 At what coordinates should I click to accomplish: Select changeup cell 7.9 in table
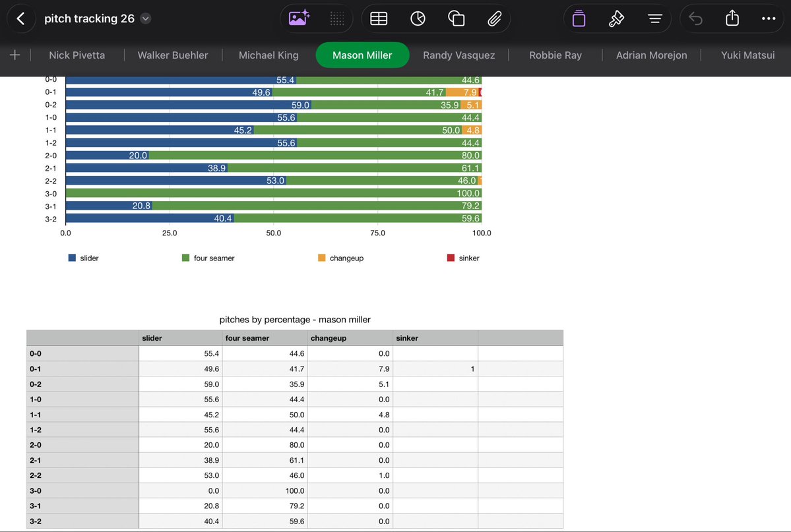click(x=350, y=369)
